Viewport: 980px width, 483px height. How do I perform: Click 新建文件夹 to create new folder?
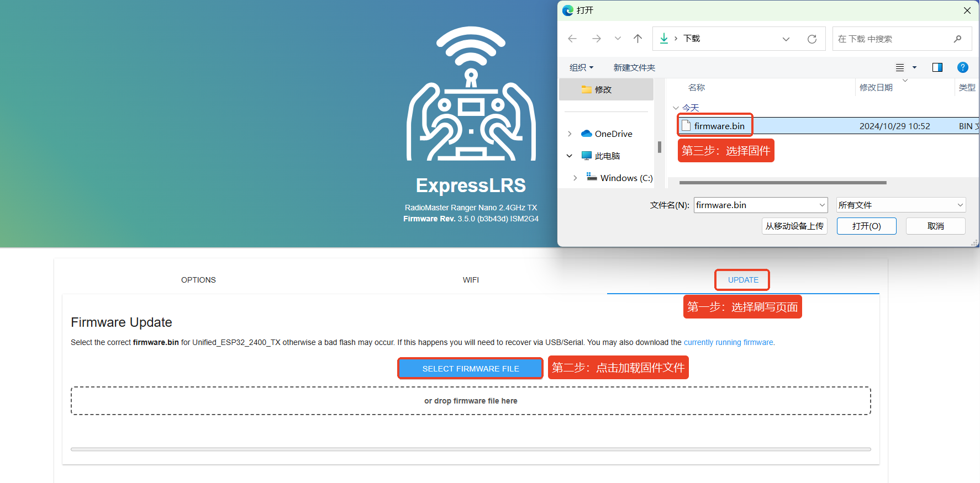pos(634,67)
